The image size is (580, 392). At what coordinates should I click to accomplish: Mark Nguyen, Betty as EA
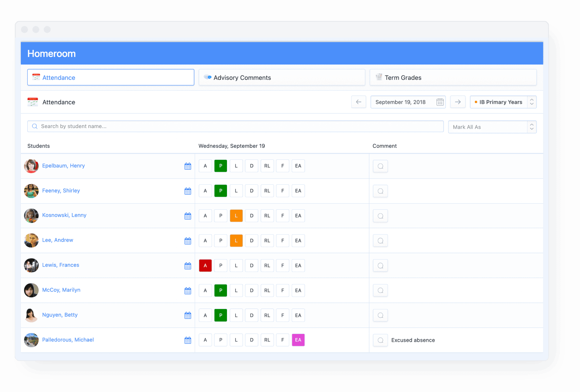point(298,315)
